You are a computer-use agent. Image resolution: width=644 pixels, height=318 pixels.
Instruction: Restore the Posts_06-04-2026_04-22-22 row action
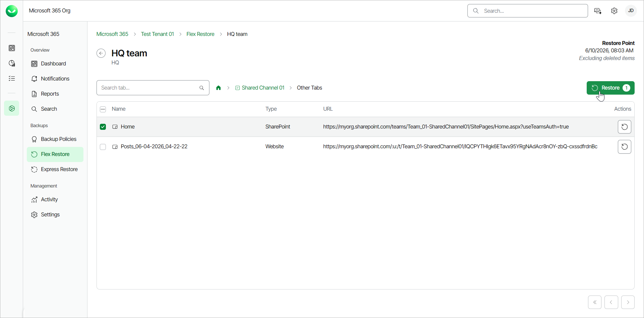coord(624,147)
